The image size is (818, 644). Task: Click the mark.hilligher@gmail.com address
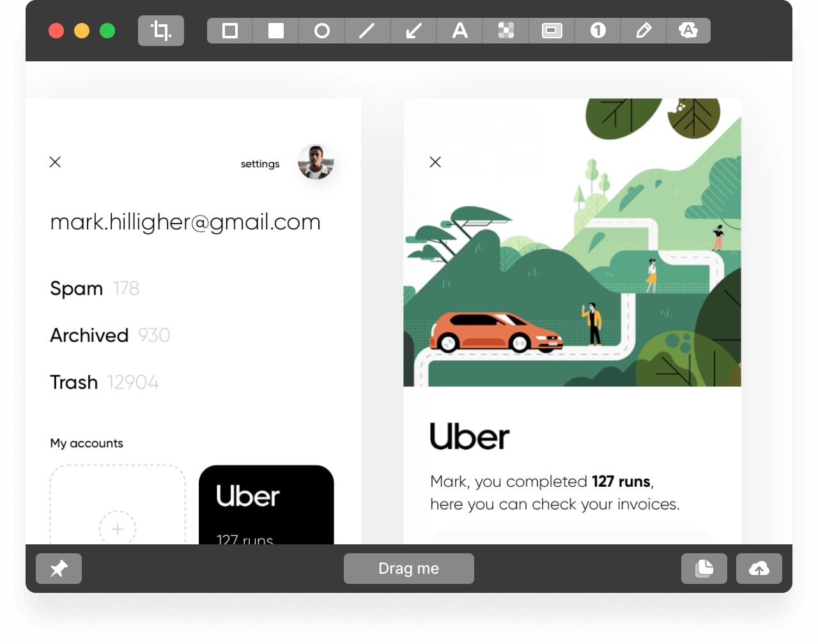tap(185, 222)
